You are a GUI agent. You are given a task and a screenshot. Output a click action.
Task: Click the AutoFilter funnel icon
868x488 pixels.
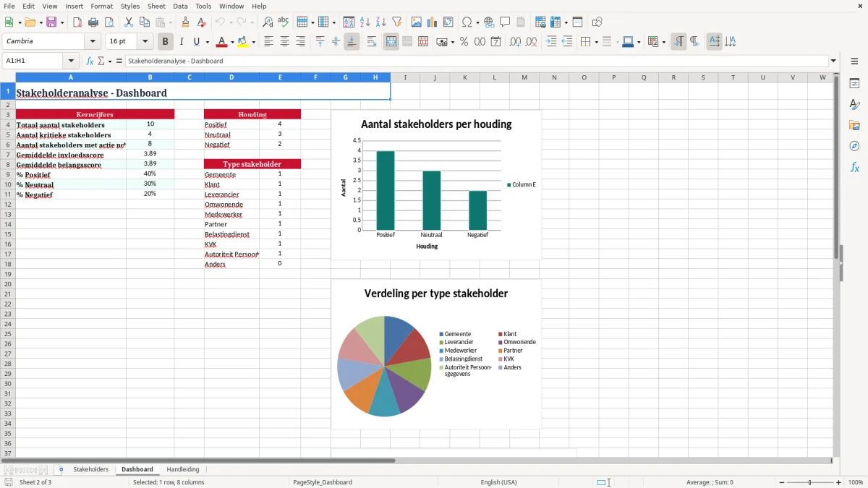(396, 22)
